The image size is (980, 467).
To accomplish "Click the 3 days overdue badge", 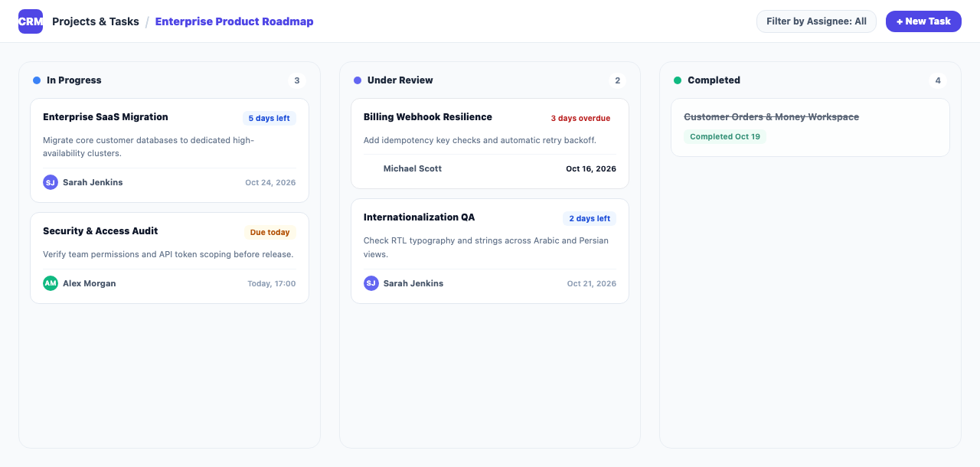I will click(580, 119).
